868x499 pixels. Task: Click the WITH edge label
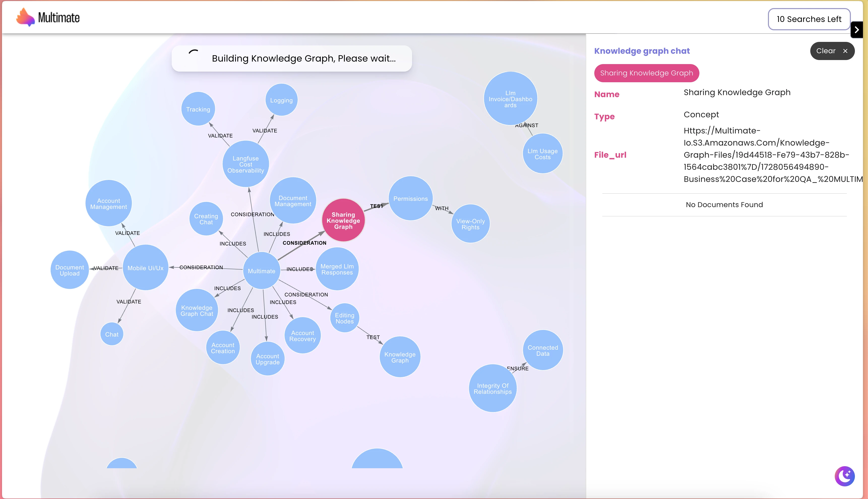click(442, 208)
